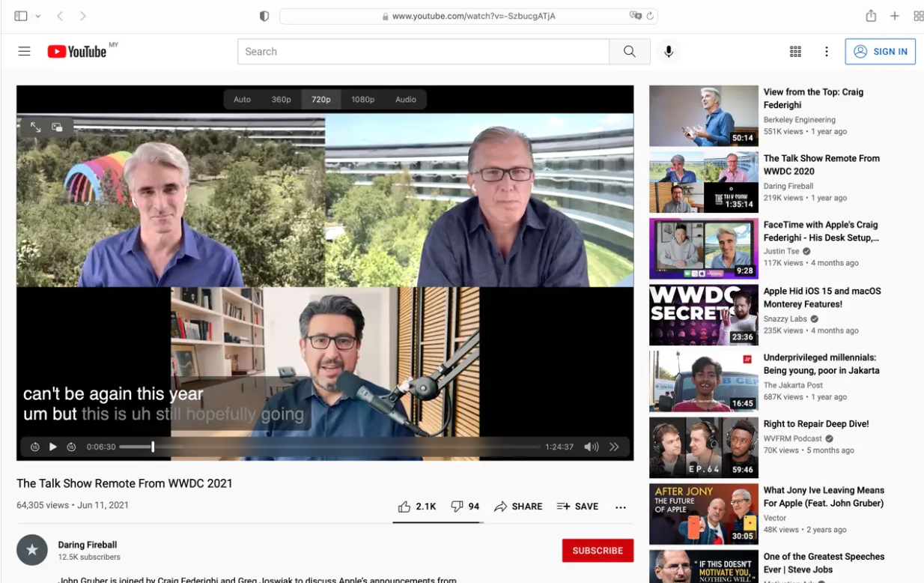Open the WVFRM Podcast channel name
The image size is (924, 583).
point(793,438)
